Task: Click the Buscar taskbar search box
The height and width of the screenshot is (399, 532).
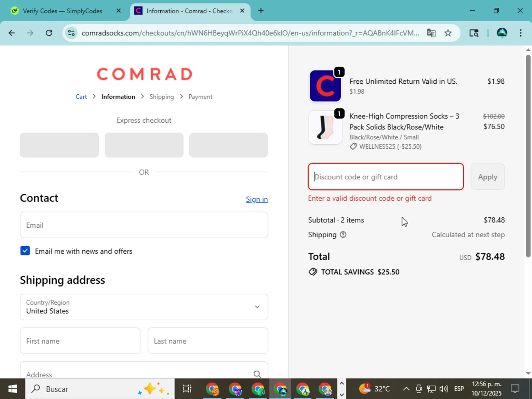Action: 100,389
